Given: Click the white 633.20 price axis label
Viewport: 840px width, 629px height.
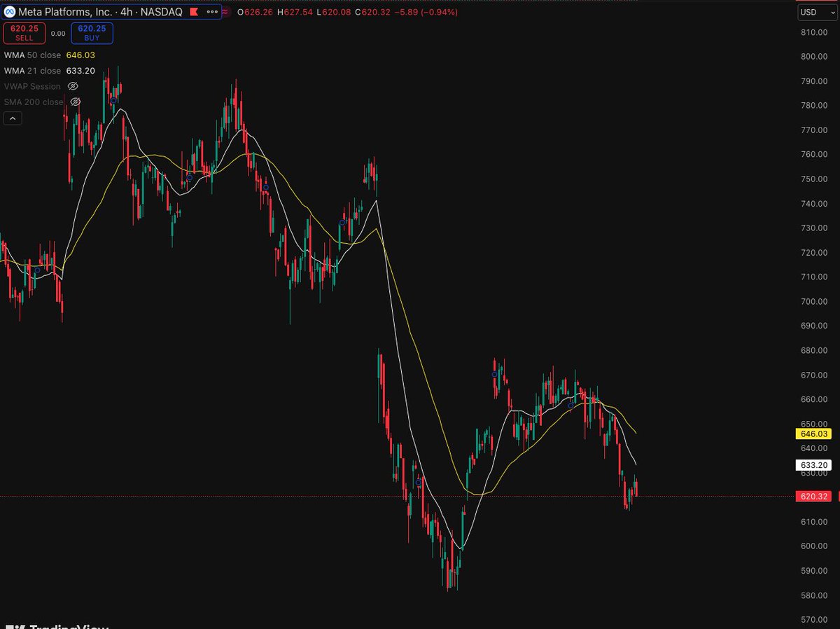Looking at the screenshot, I should coord(813,465).
